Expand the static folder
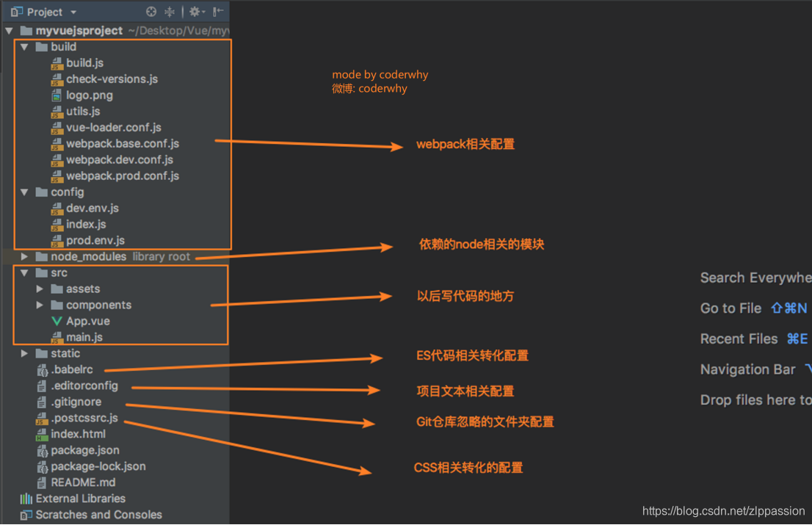This screenshot has width=812, height=525. (24, 353)
